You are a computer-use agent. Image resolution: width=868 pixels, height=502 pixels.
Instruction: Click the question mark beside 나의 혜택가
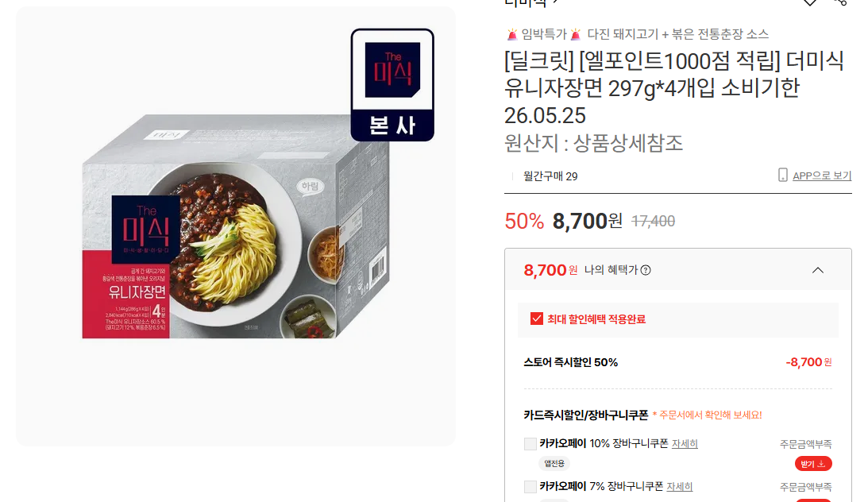click(646, 270)
